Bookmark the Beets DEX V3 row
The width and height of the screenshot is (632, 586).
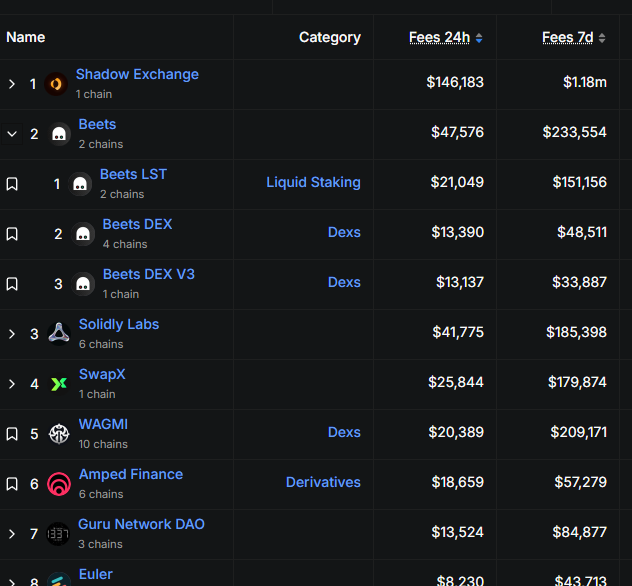click(x=12, y=284)
